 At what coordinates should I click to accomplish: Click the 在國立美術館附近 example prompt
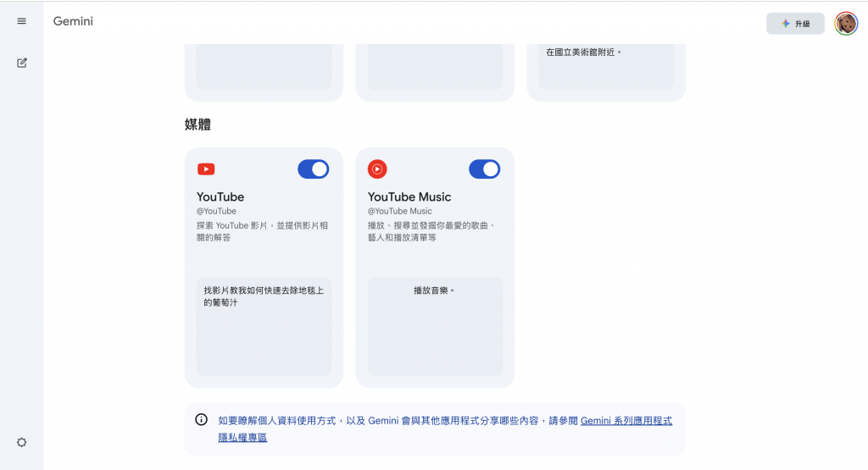[x=606, y=66]
